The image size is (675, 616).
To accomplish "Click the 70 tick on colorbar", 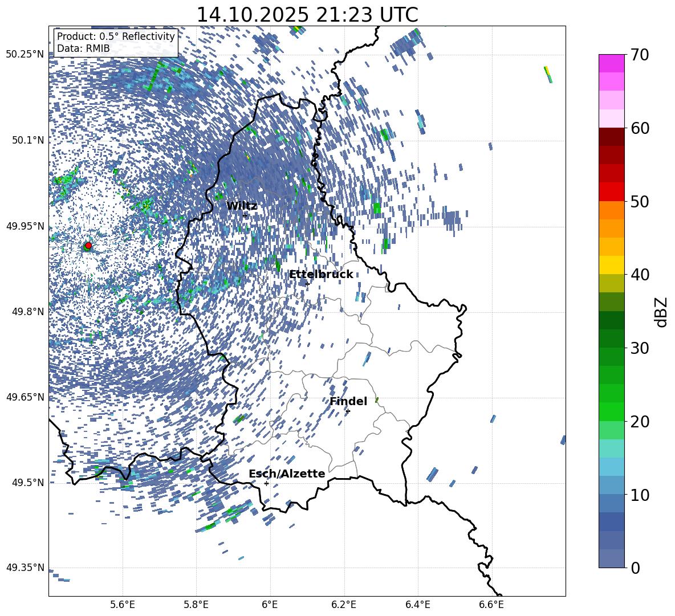I will click(640, 55).
